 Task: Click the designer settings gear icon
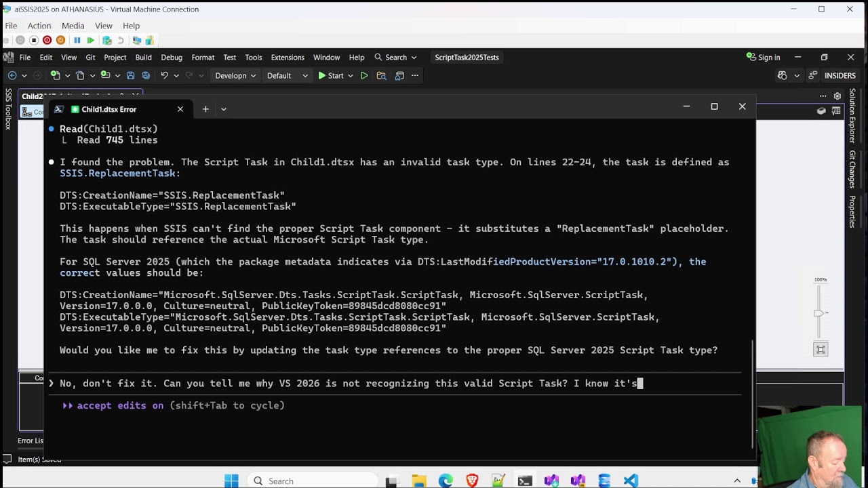(837, 96)
